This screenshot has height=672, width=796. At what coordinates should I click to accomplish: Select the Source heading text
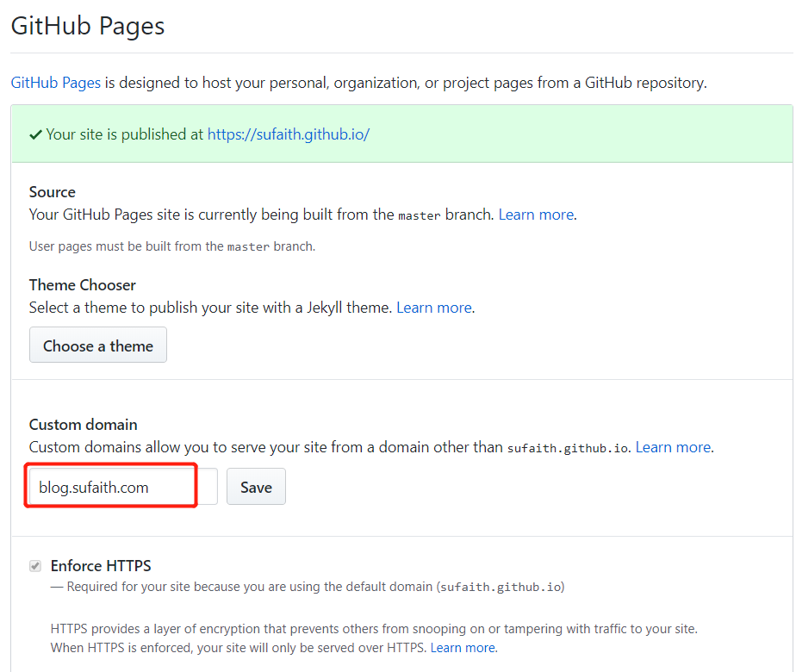click(53, 192)
